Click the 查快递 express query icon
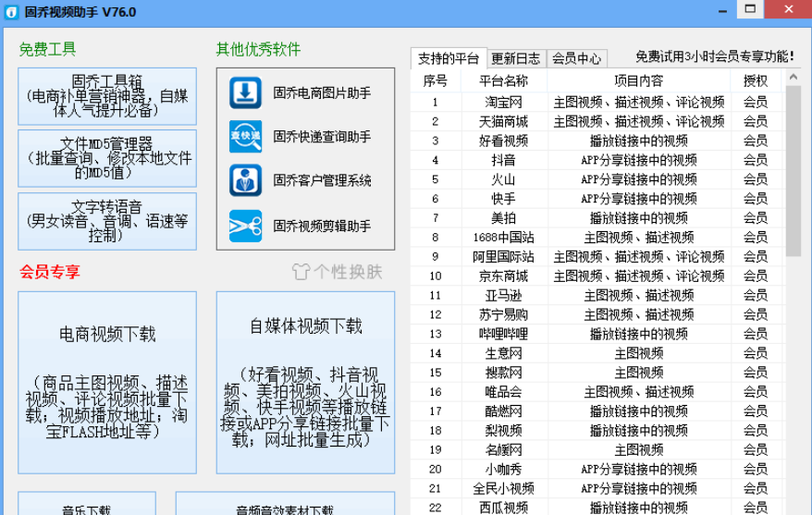812x515 pixels. click(x=245, y=137)
